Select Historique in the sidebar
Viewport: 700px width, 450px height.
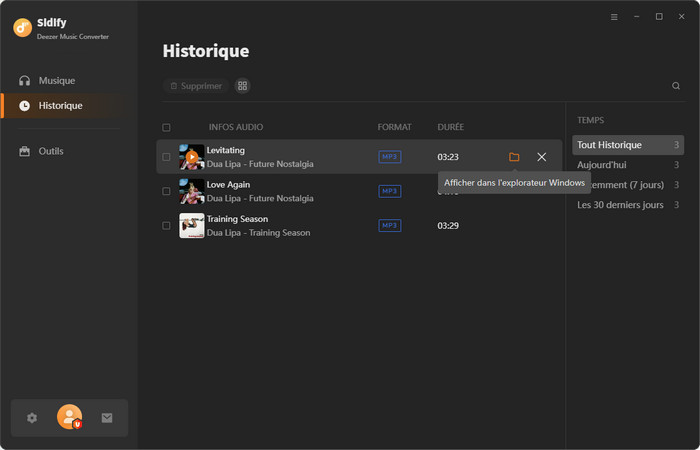[x=60, y=105]
